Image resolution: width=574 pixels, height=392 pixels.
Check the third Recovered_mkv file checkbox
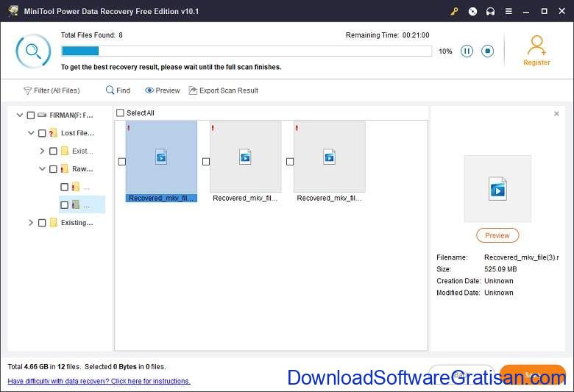(x=290, y=161)
